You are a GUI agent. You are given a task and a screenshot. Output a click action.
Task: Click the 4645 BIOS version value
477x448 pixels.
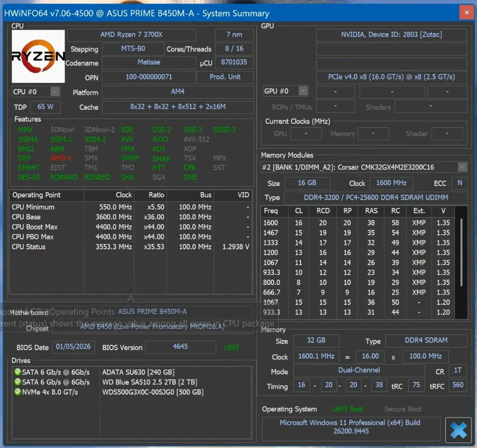coord(180,347)
